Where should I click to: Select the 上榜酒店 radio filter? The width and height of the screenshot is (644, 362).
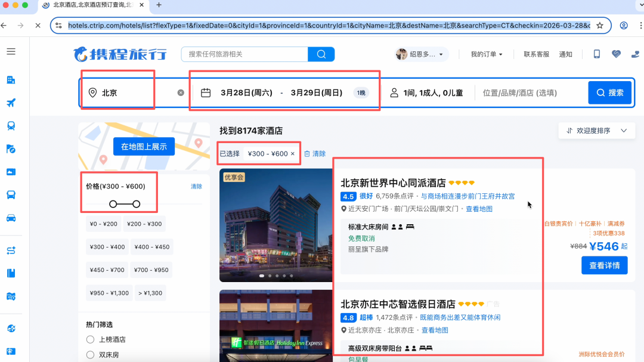[x=91, y=339]
